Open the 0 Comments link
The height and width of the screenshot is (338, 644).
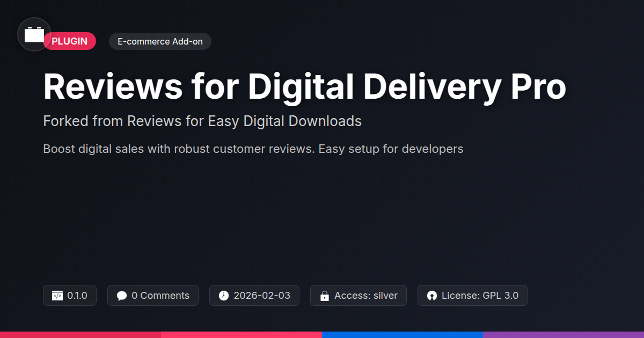click(160, 296)
